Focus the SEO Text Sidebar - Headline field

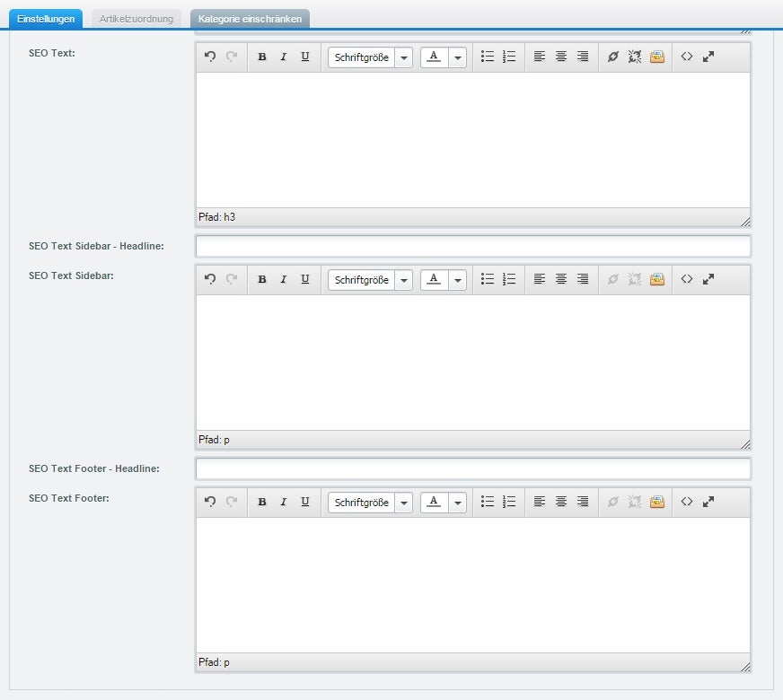click(x=473, y=246)
